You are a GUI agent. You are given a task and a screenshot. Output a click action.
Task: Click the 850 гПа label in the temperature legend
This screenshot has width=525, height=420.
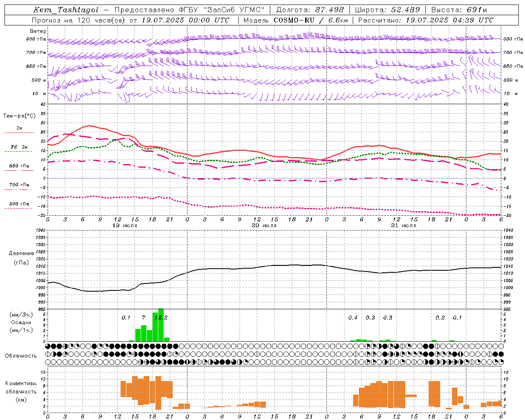tap(19, 166)
